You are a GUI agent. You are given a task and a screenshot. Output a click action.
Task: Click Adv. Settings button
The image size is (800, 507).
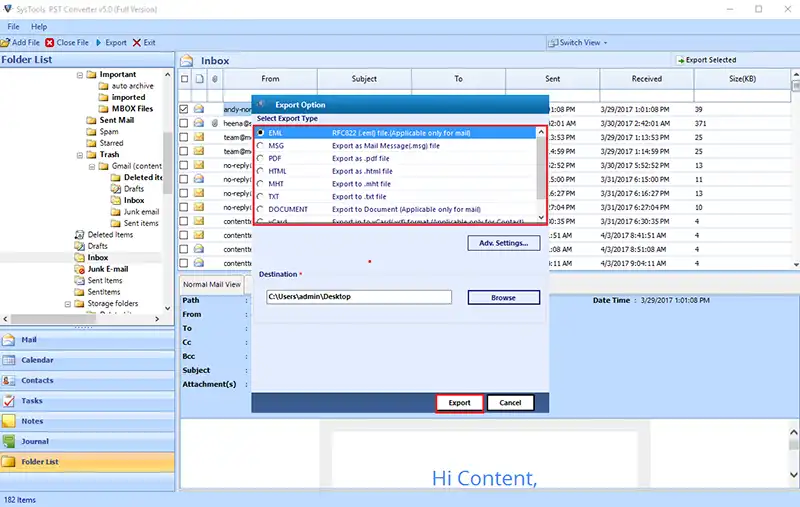[504, 243]
